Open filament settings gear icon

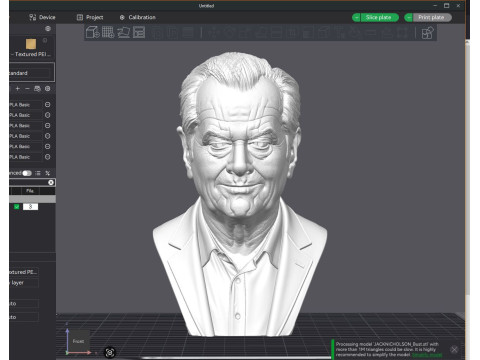(48, 89)
